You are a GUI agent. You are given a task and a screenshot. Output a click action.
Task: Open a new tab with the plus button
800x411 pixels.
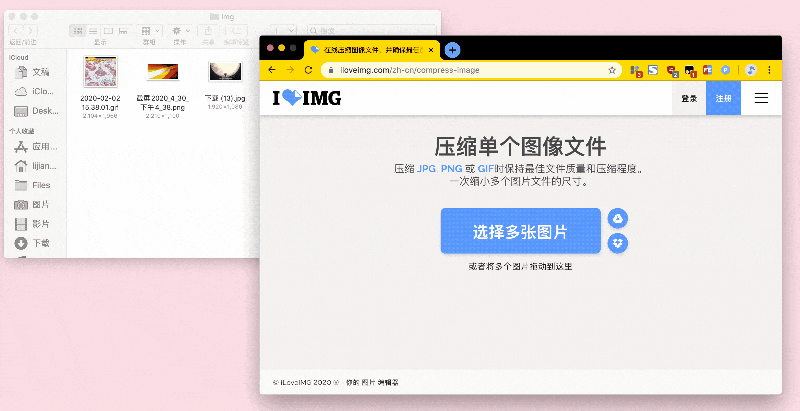(452, 50)
